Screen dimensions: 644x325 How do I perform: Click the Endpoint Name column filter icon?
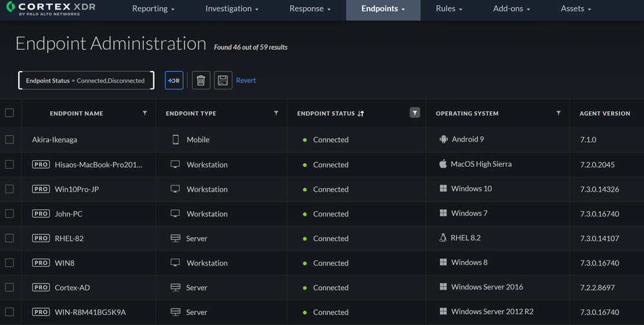click(x=145, y=113)
